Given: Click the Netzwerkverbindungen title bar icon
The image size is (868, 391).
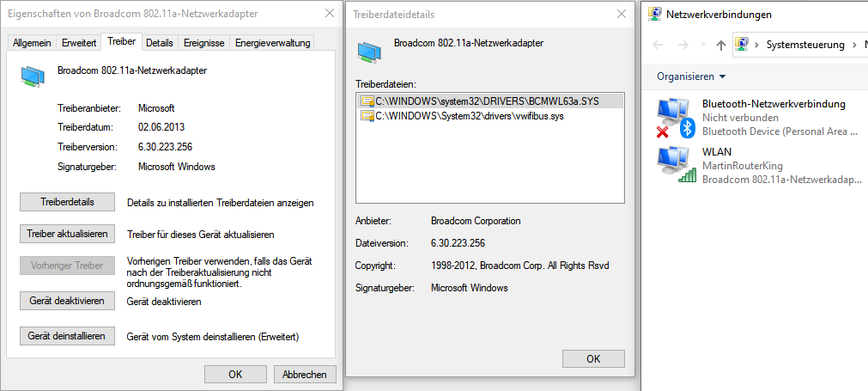Looking at the screenshot, I should (x=655, y=14).
